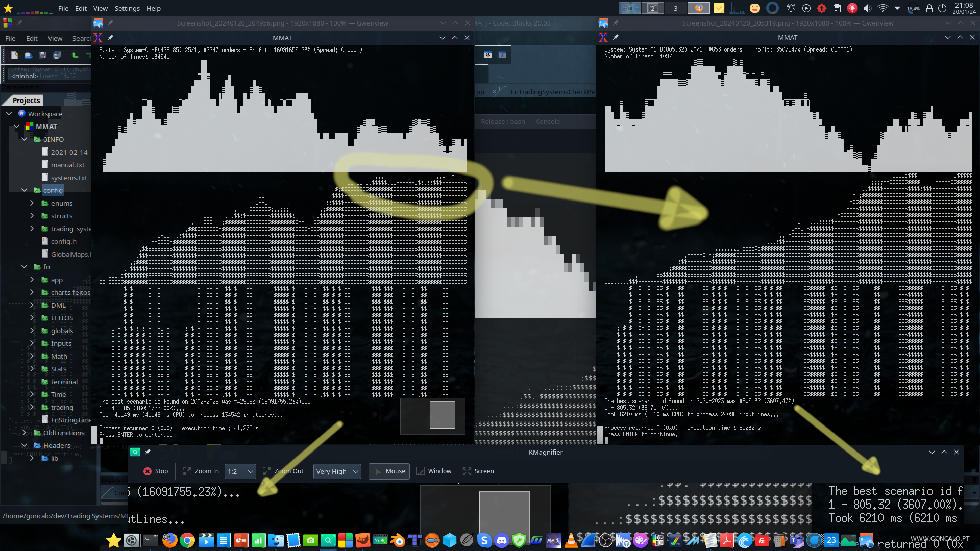
Task: Open the 1:2 zoom ratio dropdown
Action: (x=240, y=471)
